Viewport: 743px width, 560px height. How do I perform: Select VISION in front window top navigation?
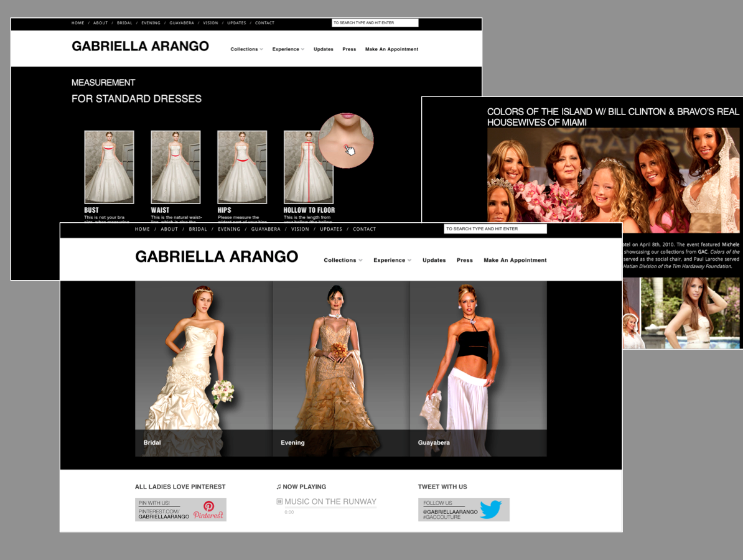click(x=300, y=229)
